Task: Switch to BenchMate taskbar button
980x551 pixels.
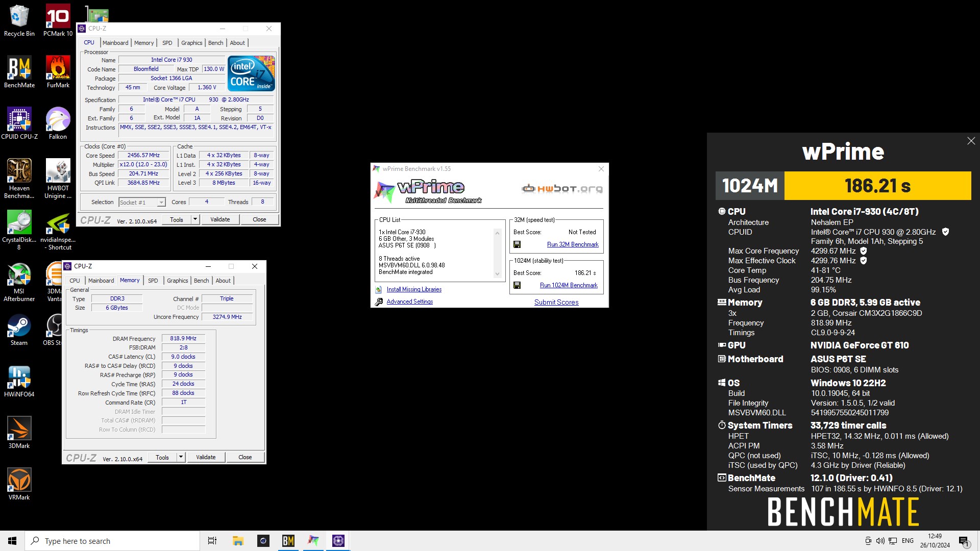Action: (288, 541)
